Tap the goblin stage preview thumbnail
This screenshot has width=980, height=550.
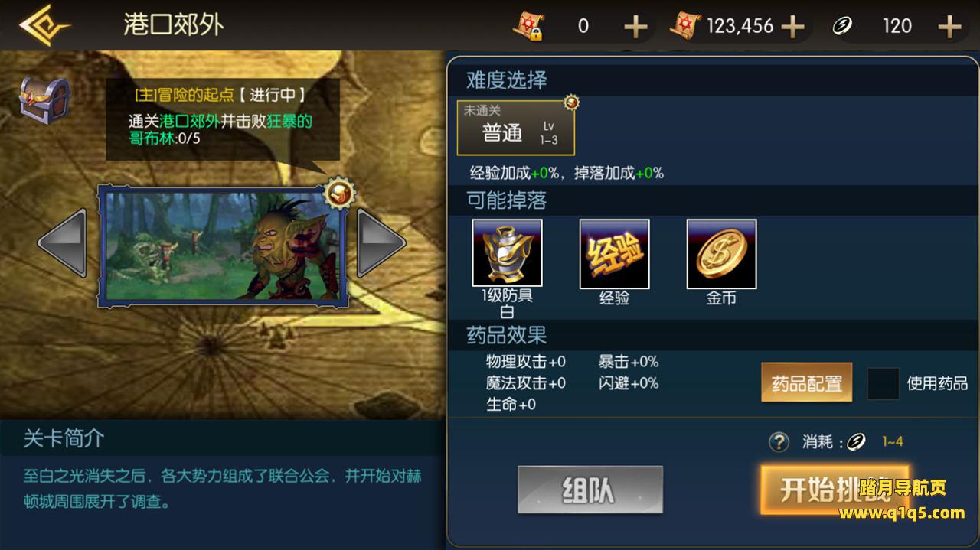(222, 245)
